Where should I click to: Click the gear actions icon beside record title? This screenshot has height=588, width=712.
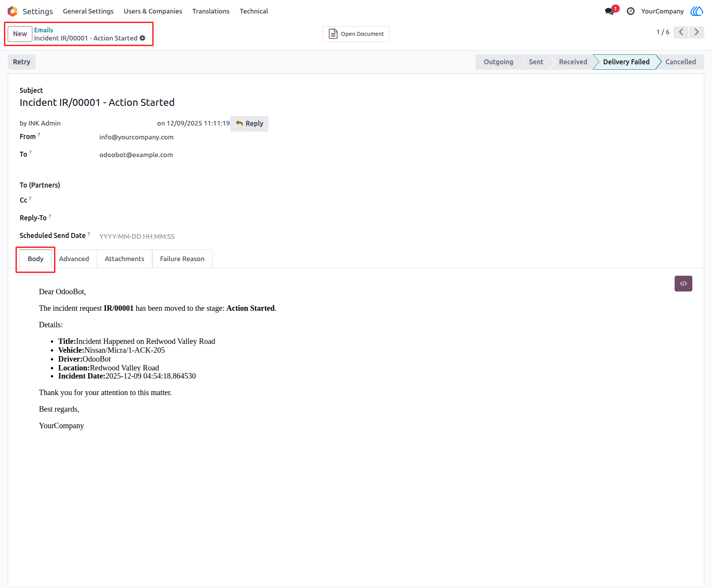coord(143,38)
